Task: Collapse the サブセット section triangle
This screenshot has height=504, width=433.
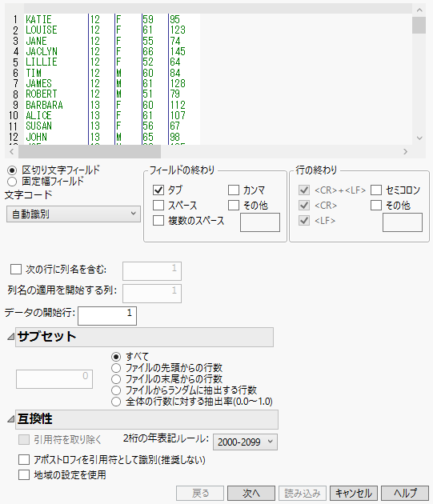Action: click(10, 337)
